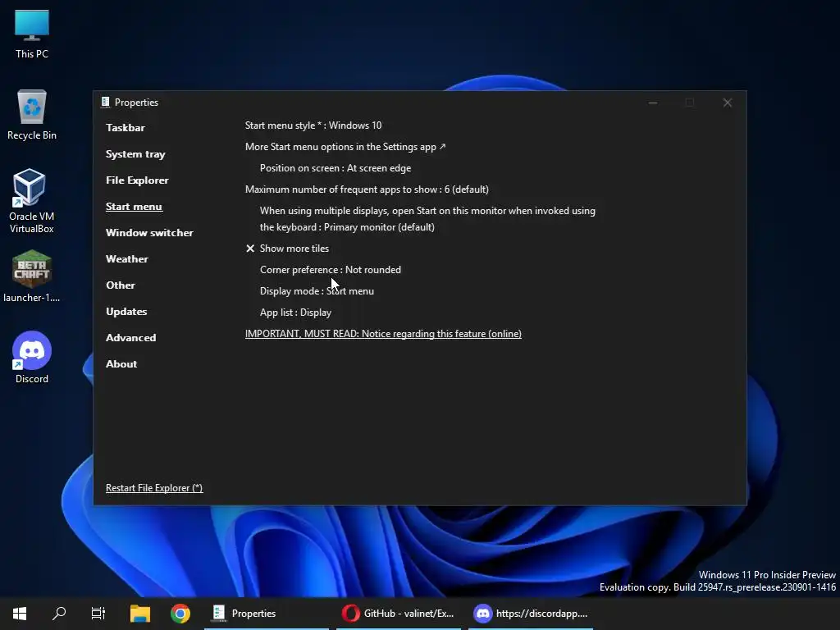This screenshot has width=840, height=630.
Task: Open the Windows Start button on taskbar
Action: point(20,614)
